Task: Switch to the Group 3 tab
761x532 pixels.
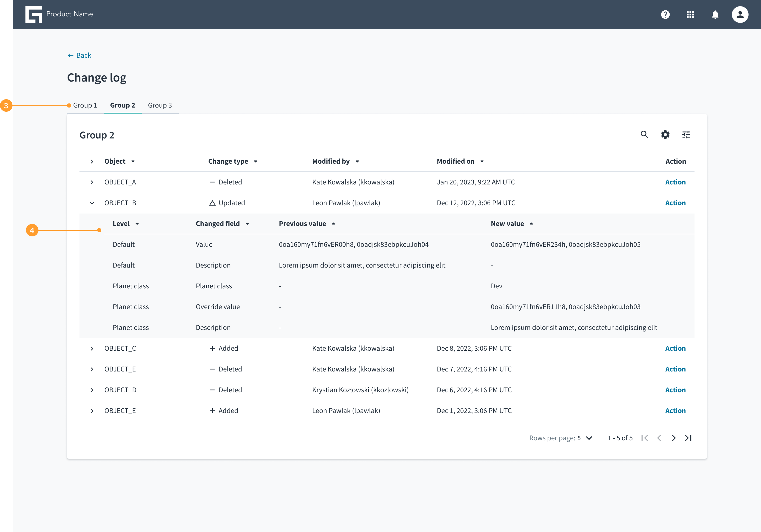Action: tap(160, 105)
